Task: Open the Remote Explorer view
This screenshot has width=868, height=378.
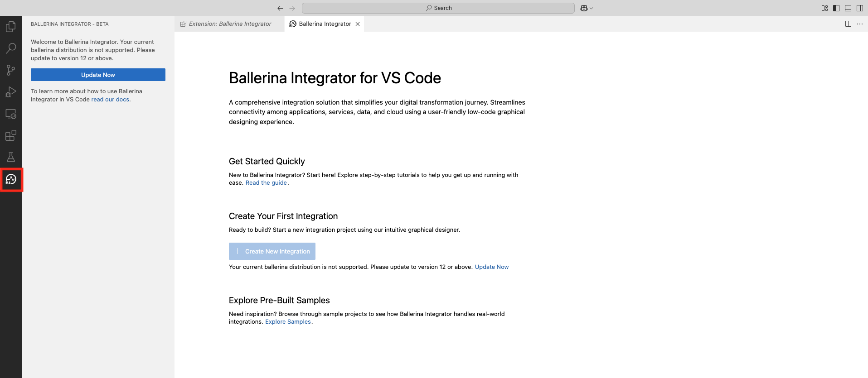Action: click(x=11, y=114)
